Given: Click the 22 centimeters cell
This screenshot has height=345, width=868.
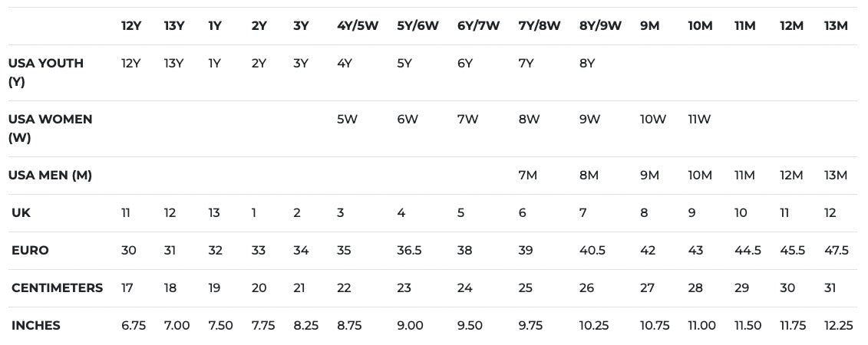Looking at the screenshot, I should click(345, 288).
